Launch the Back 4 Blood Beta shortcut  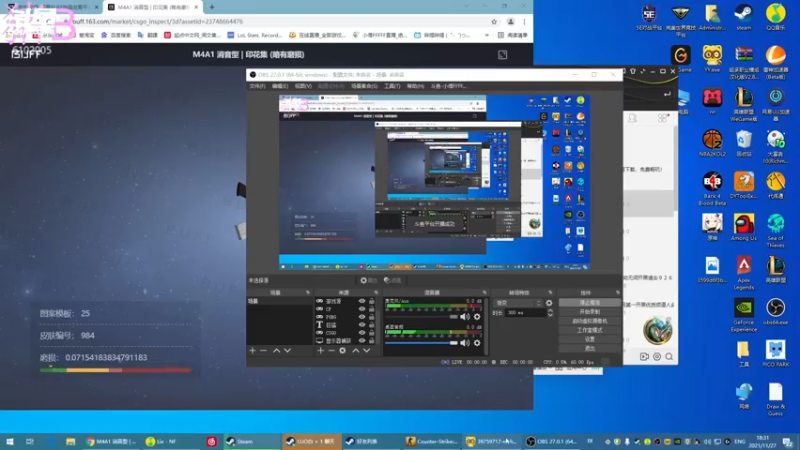pyautogui.click(x=712, y=189)
